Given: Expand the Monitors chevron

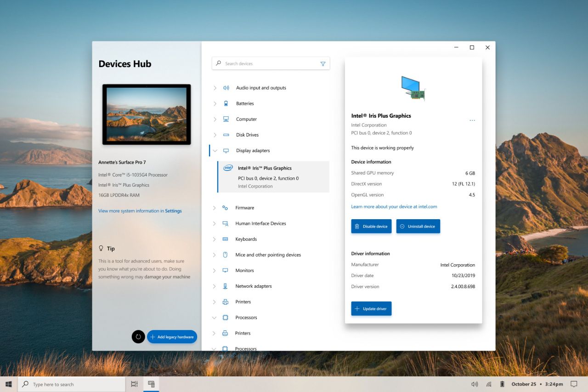Looking at the screenshot, I should coord(215,270).
